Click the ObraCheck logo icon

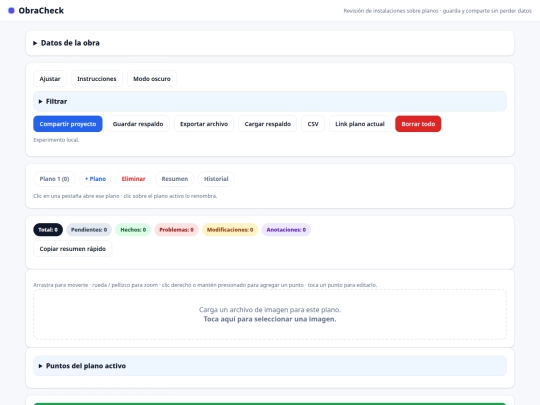click(x=11, y=11)
